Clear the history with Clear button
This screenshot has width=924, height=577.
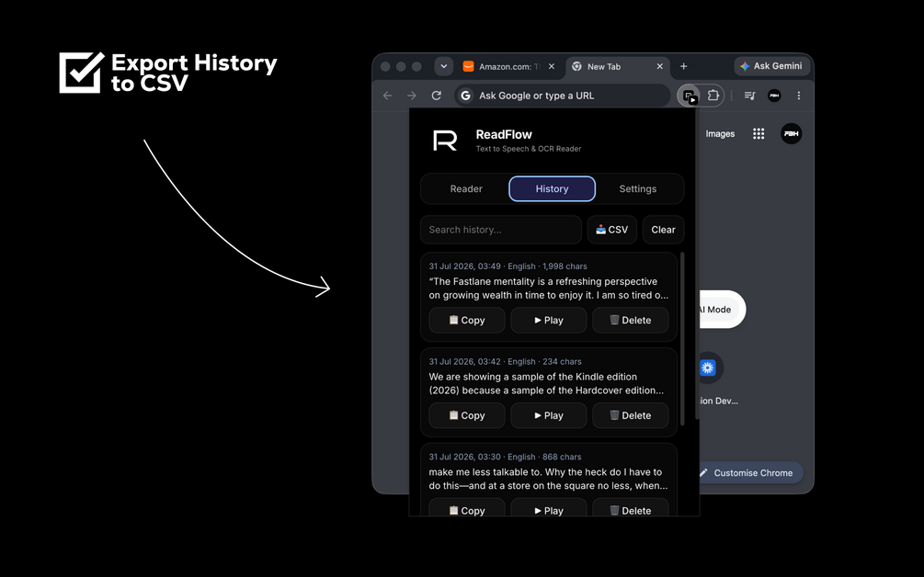pyautogui.click(x=663, y=230)
